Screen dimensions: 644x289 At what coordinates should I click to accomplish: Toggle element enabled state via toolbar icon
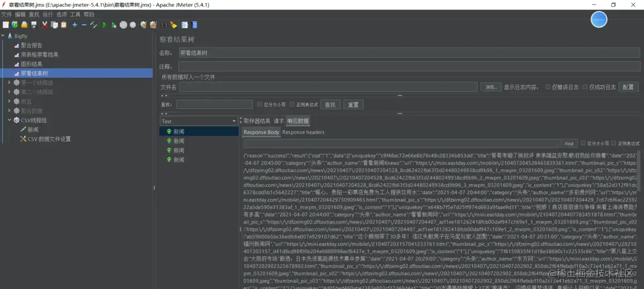(x=93, y=25)
